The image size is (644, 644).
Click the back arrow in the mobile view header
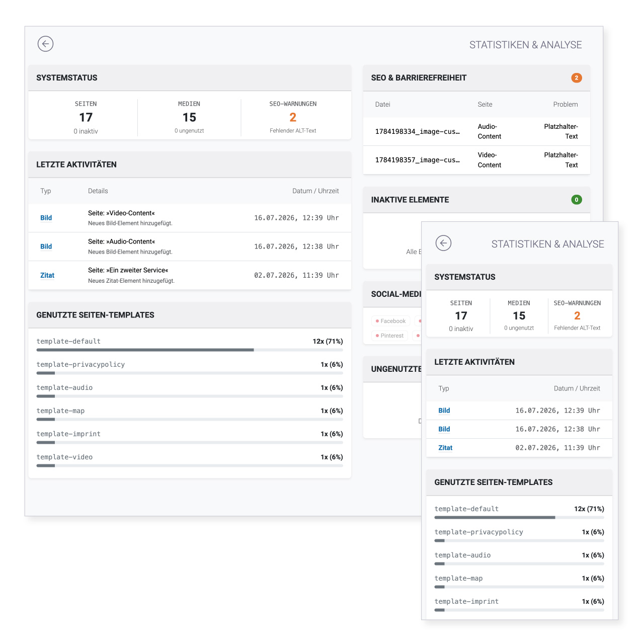(x=443, y=243)
